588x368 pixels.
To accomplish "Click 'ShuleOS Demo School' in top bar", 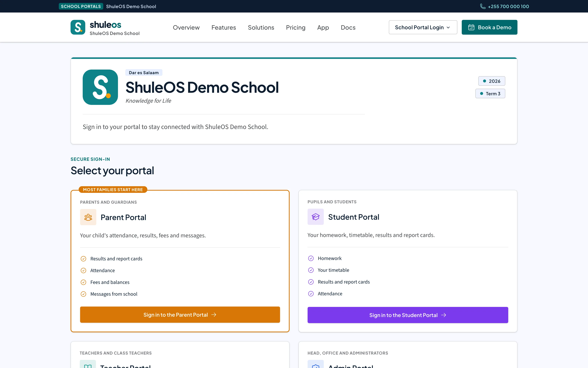I will coord(131,6).
